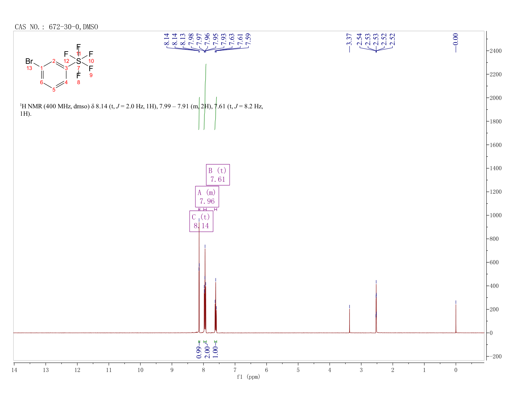The height and width of the screenshot is (411, 532).
Task: Select the TMS peak at 0 ppm
Action: pyautogui.click(x=456, y=318)
